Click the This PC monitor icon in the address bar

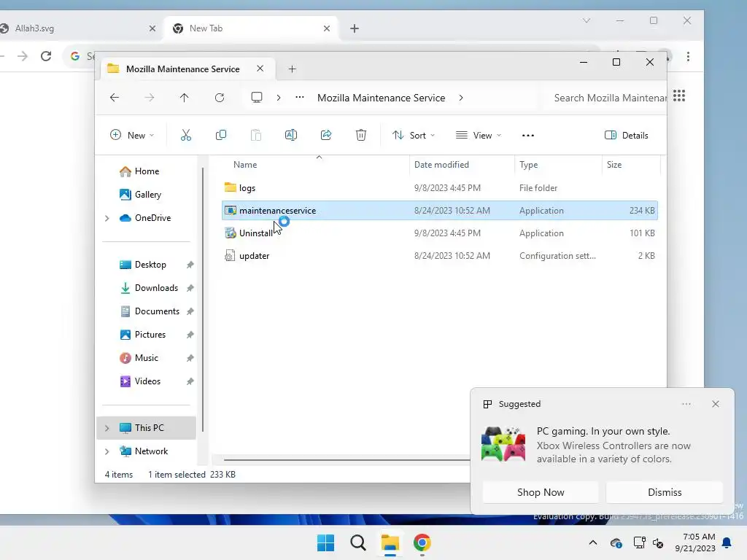click(x=257, y=98)
